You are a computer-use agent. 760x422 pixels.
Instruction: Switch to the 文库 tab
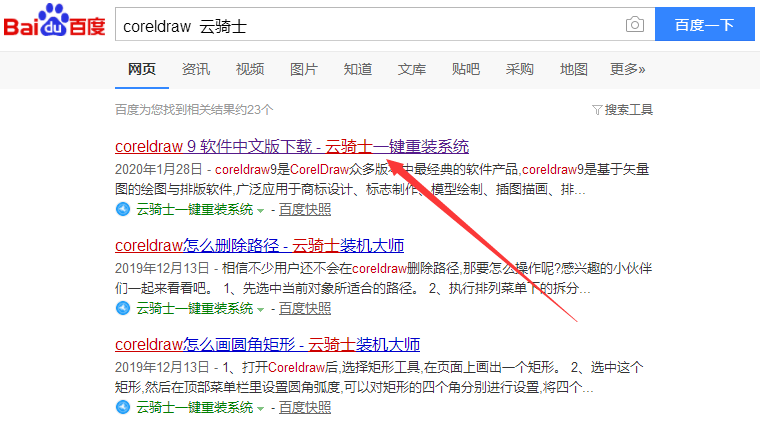(412, 69)
